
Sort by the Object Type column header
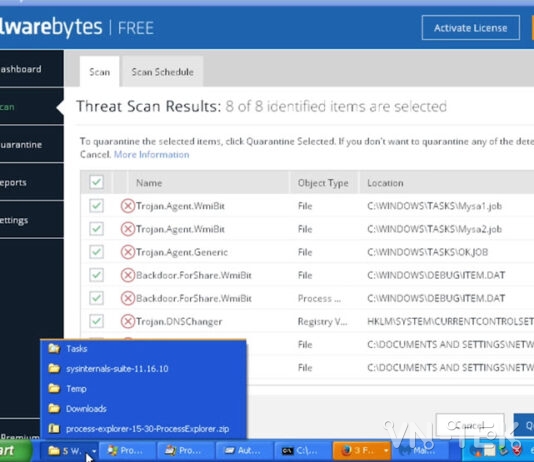[x=323, y=183]
